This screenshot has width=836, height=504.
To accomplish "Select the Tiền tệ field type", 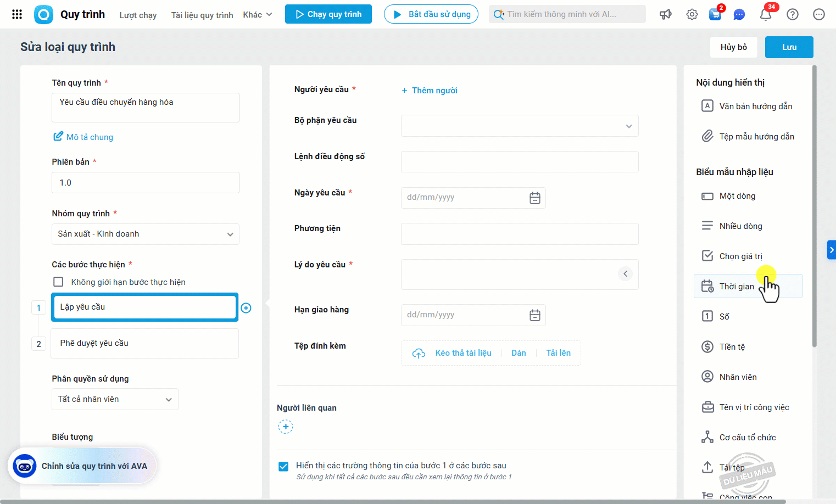I will tap(732, 347).
